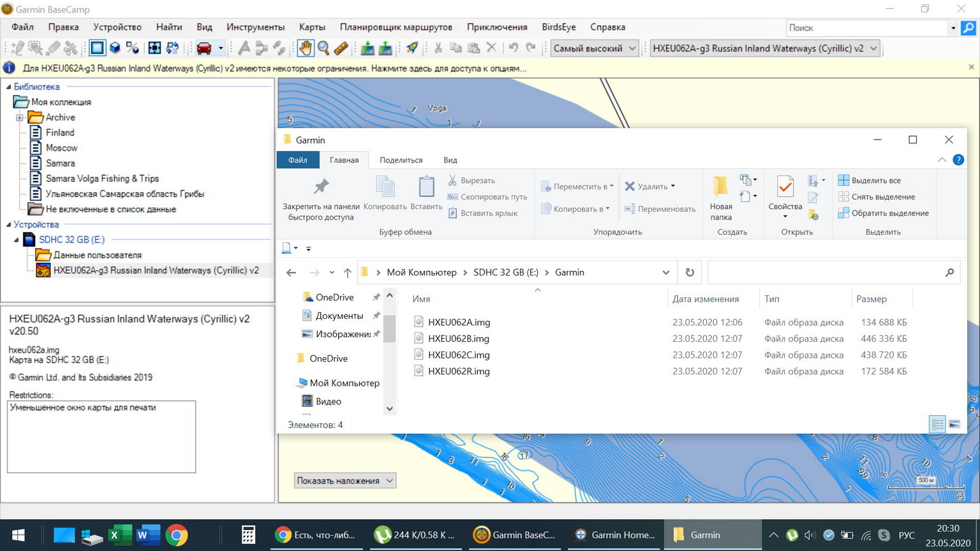Switch to the Вид tab in Explorer
The width and height of the screenshot is (980, 551).
[x=450, y=160]
